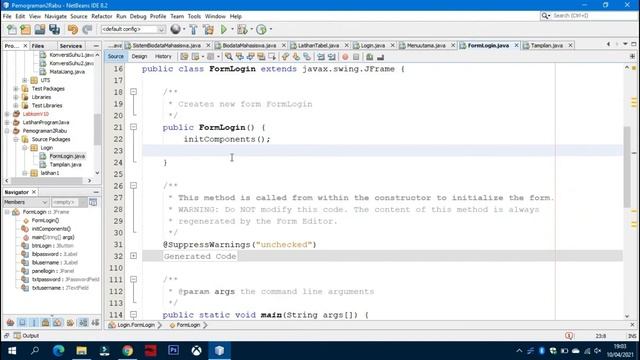Expand the Generated Code fold
This screenshot has height=360, width=640.
[133, 256]
